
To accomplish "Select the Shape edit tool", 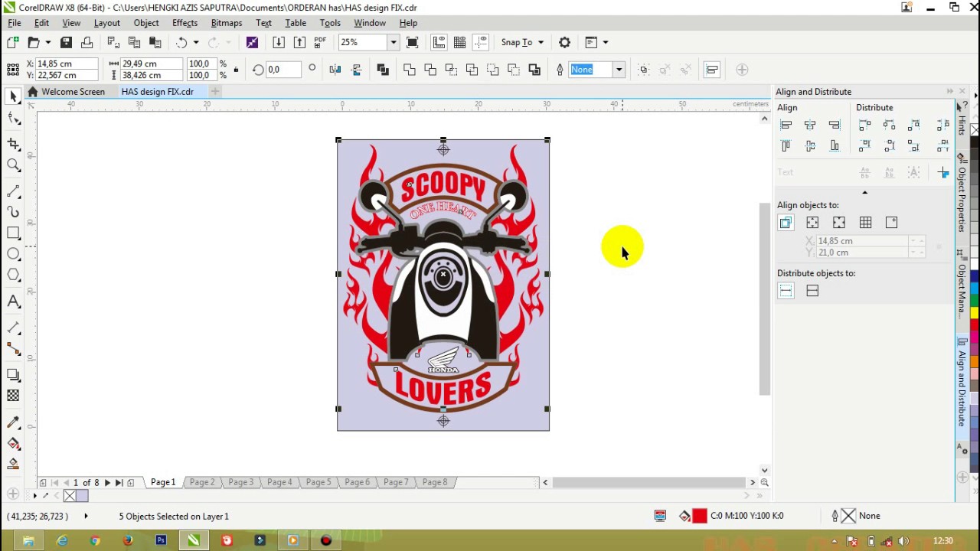I will coord(13,118).
